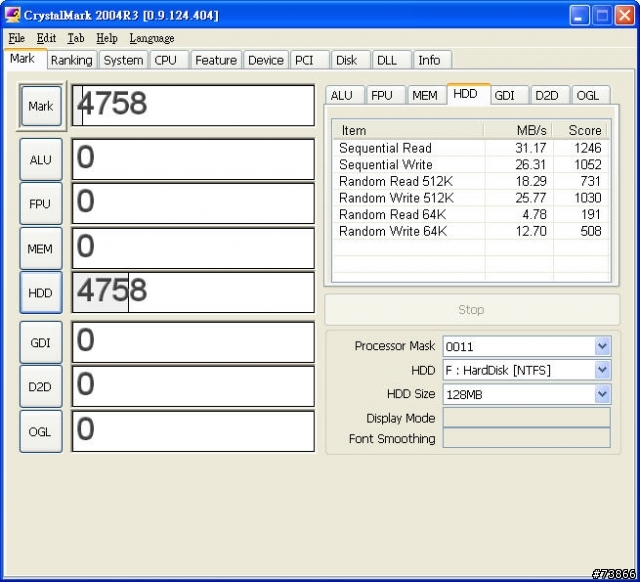640x582 pixels.
Task: Open the Help menu
Action: (107, 38)
